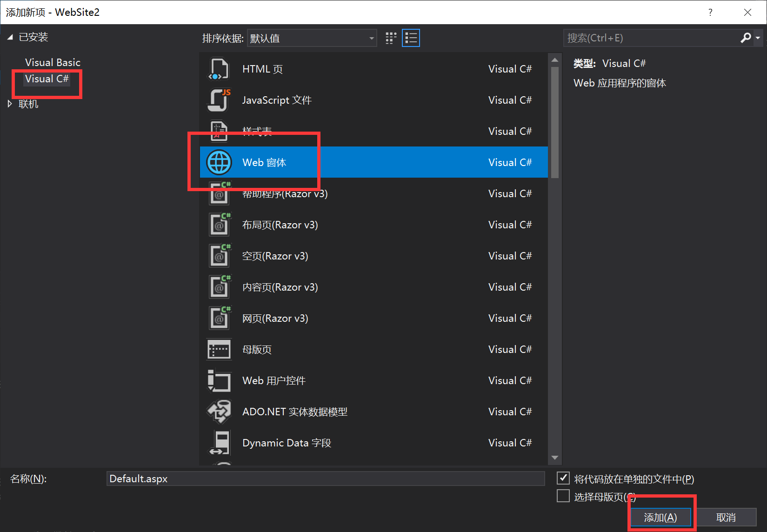The image size is (767, 532).
Task: Click the 取消 button
Action: [726, 517]
